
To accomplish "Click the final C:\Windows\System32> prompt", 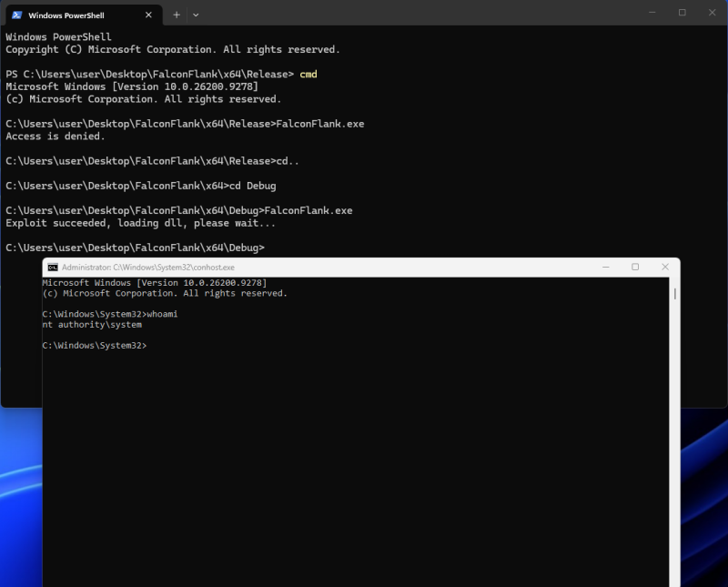I will point(95,346).
